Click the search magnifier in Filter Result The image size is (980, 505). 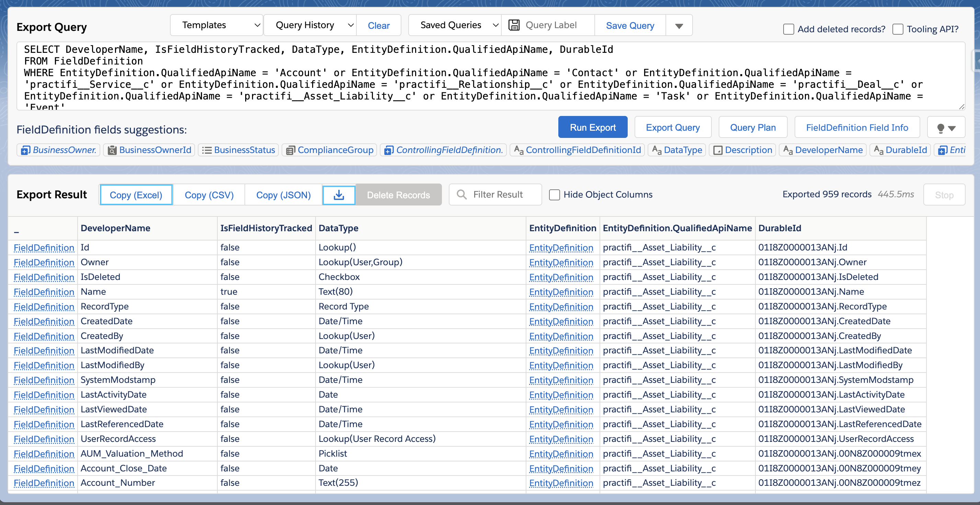coord(461,195)
